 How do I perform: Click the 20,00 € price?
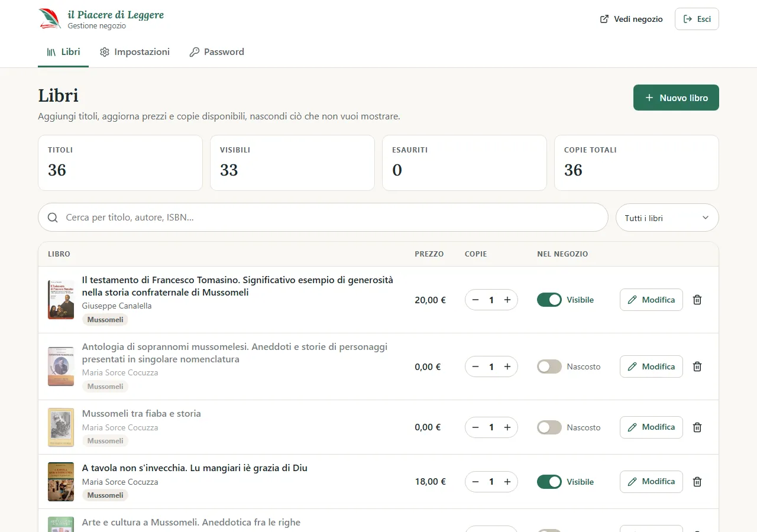(x=430, y=300)
